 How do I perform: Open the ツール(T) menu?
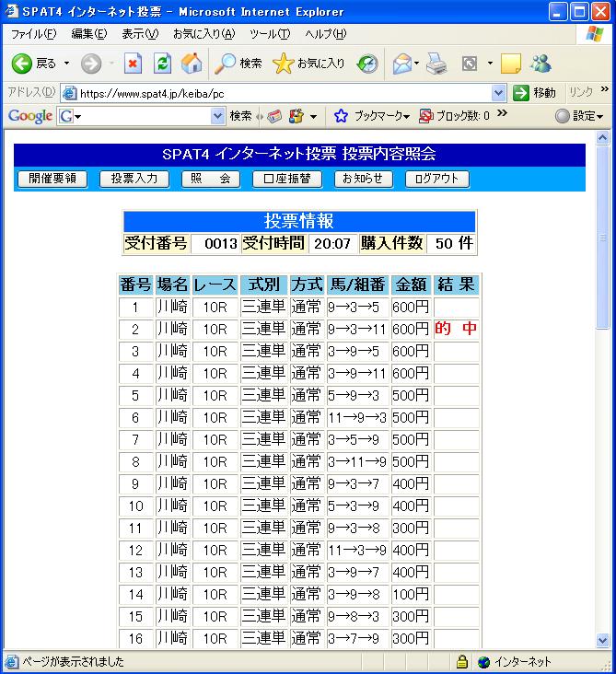(270, 34)
